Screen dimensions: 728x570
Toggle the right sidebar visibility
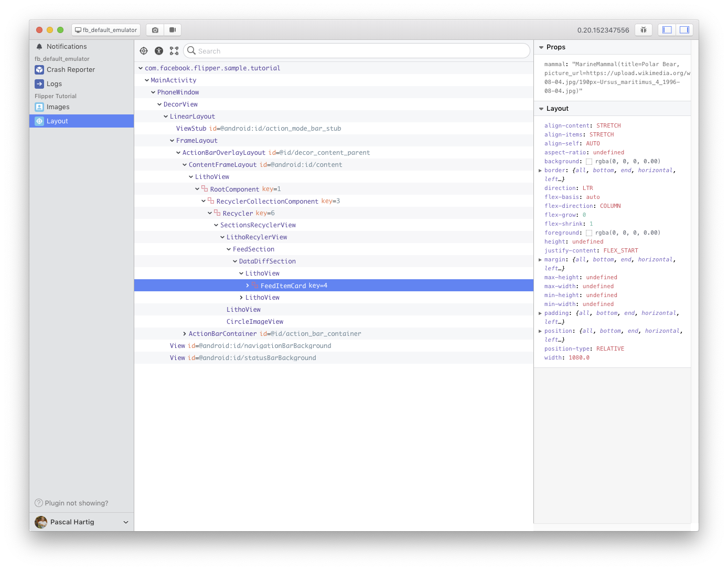click(684, 30)
